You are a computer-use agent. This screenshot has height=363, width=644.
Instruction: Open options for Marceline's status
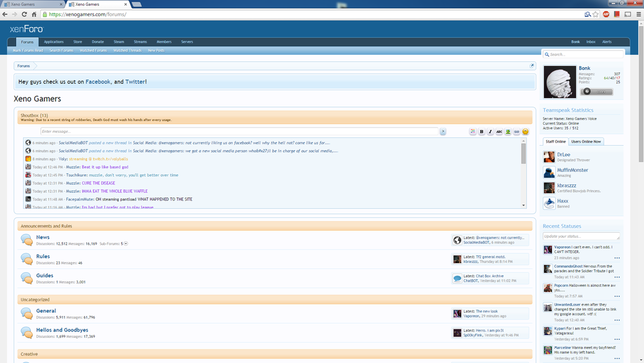point(617,358)
